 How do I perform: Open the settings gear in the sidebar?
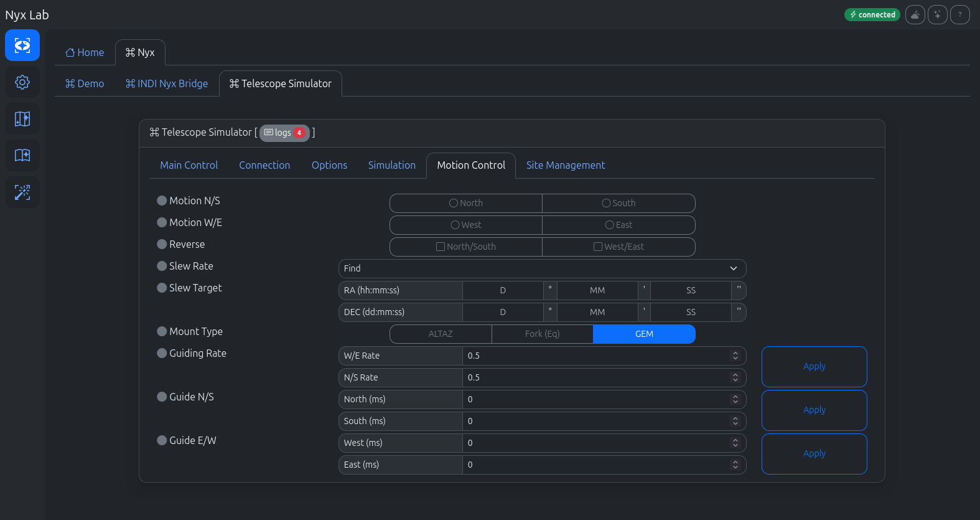pos(22,82)
